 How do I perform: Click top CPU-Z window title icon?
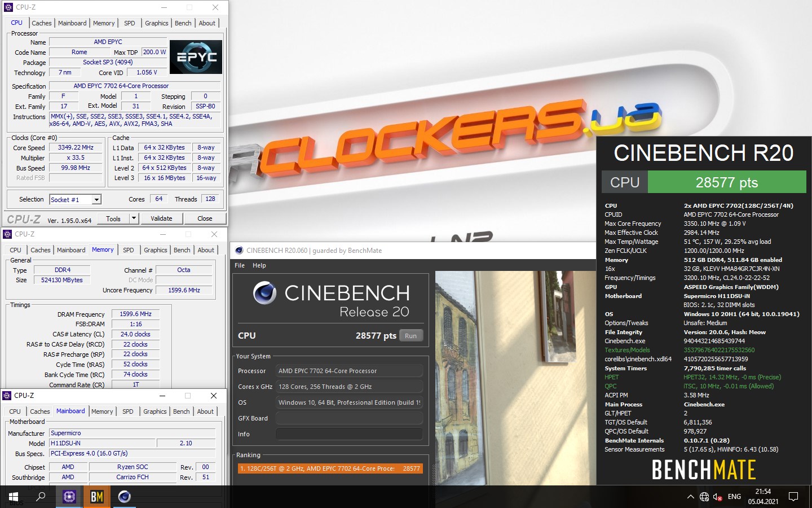pos(8,7)
